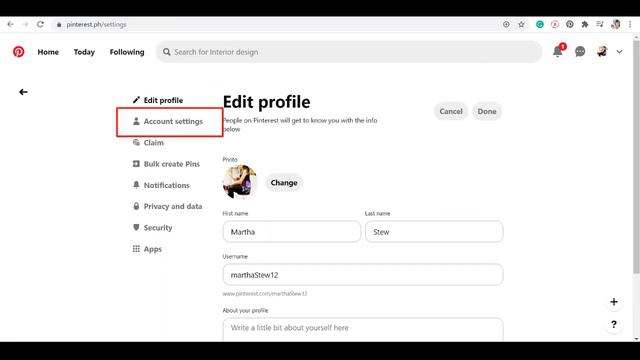Reload the page with refresh icon
Image resolution: width=640 pixels, height=360 pixels.
pos(40,24)
